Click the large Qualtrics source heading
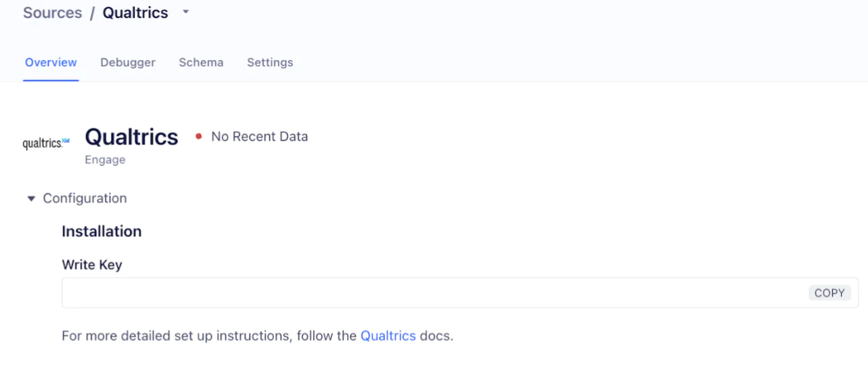 (x=132, y=137)
